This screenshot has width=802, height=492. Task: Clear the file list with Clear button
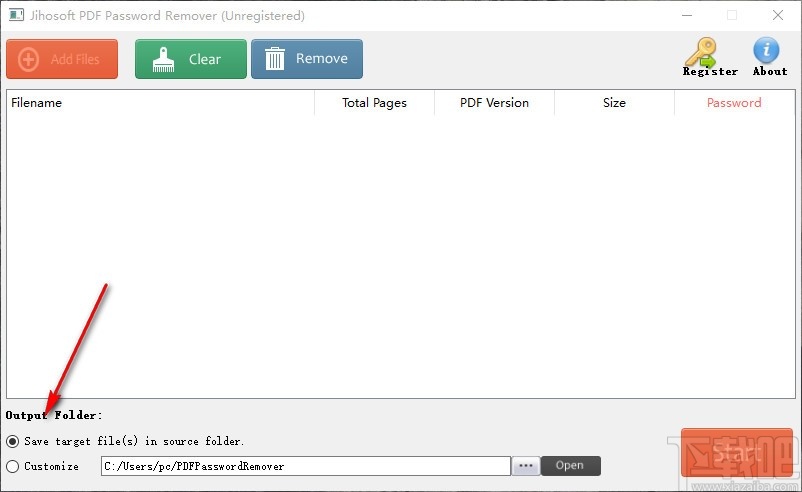click(191, 59)
